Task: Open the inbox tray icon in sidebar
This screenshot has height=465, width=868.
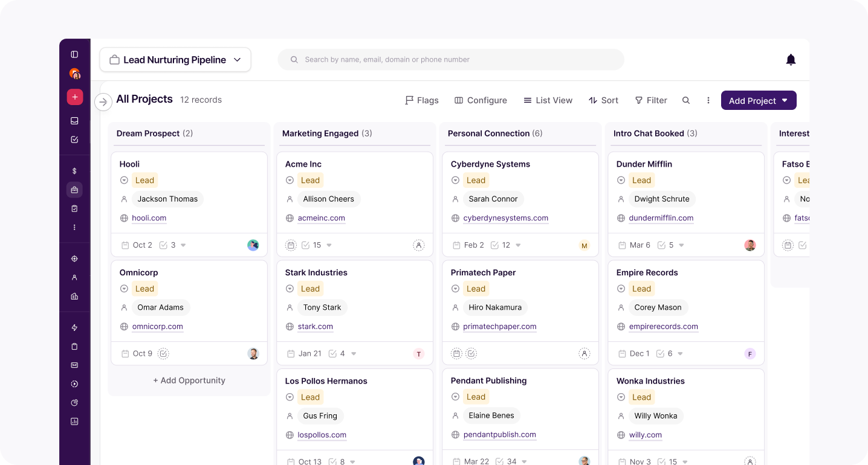Action: [74, 121]
